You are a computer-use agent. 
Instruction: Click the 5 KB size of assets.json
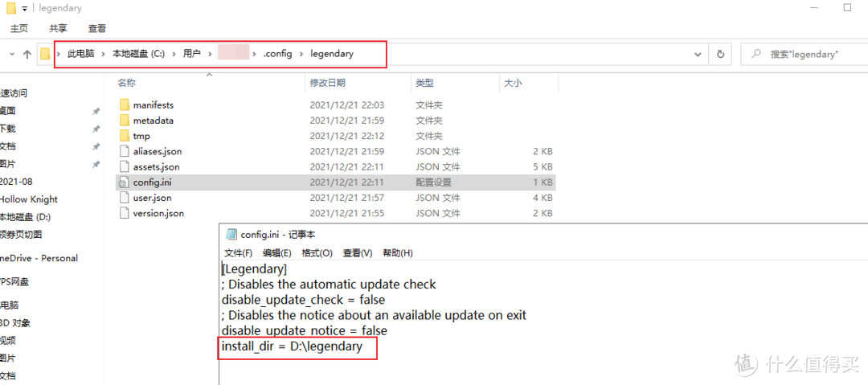click(541, 166)
